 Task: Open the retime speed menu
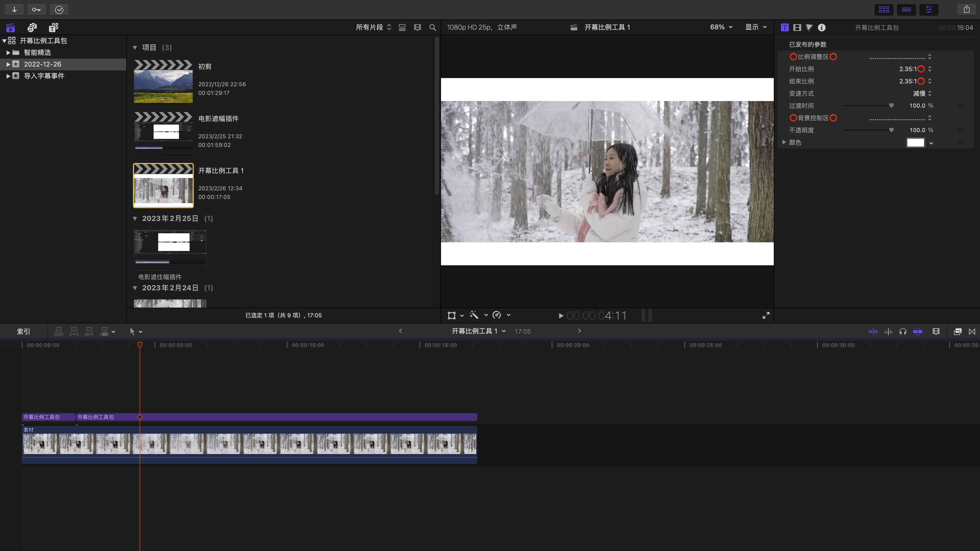(x=501, y=315)
